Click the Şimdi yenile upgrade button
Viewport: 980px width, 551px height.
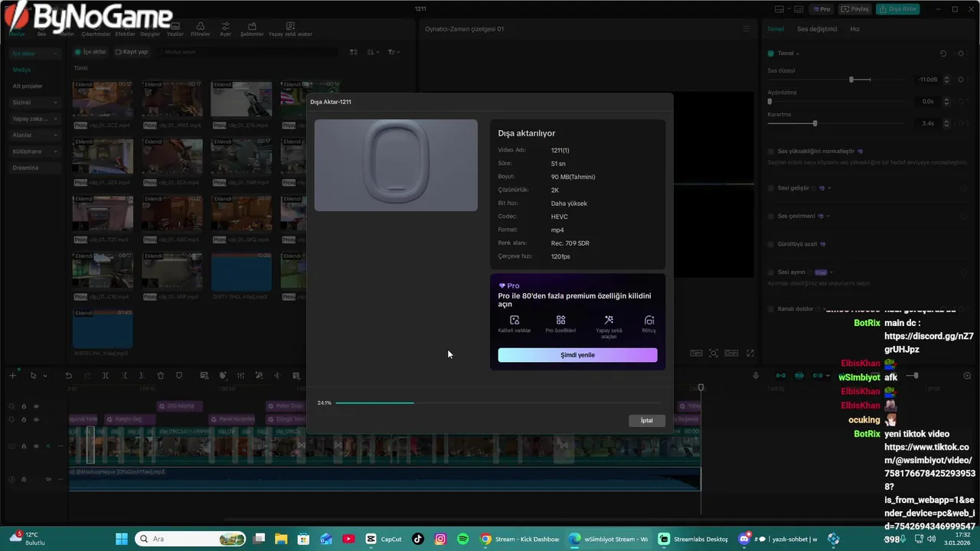point(577,355)
